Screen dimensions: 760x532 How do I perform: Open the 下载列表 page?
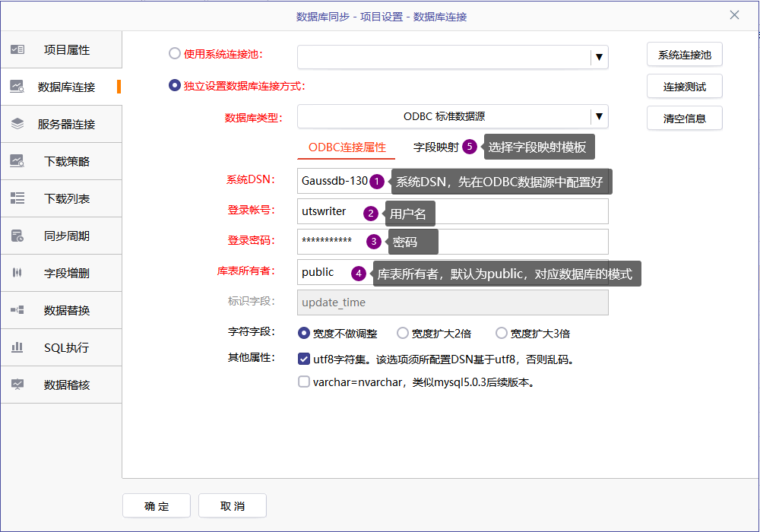click(x=61, y=198)
